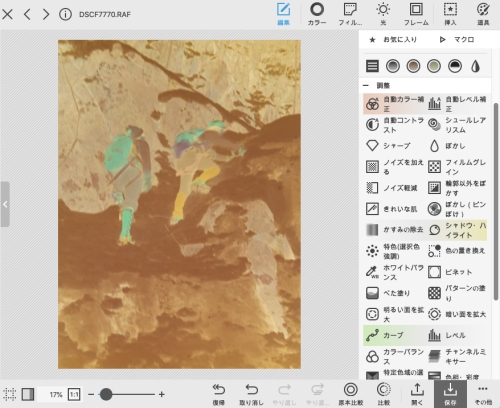The height and width of the screenshot is (408, 500).
Task: Open the その他 more menu
Action: (x=483, y=394)
